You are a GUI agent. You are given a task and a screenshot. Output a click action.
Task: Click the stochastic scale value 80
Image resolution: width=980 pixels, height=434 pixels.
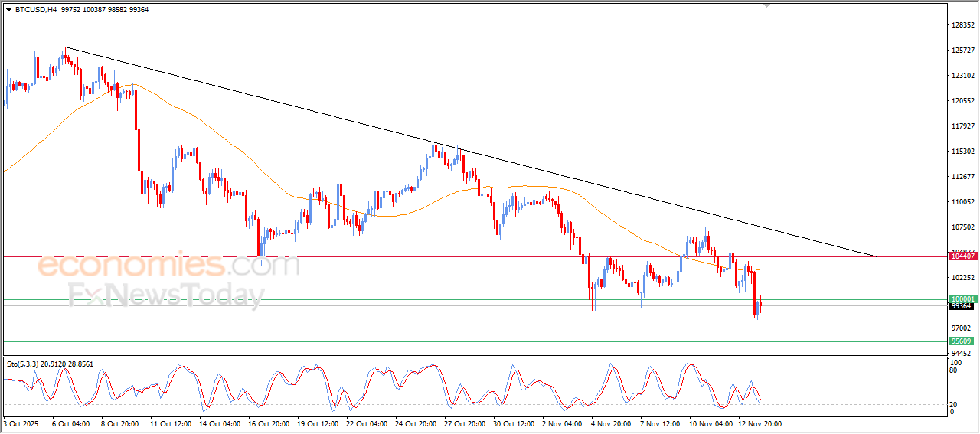coord(955,370)
